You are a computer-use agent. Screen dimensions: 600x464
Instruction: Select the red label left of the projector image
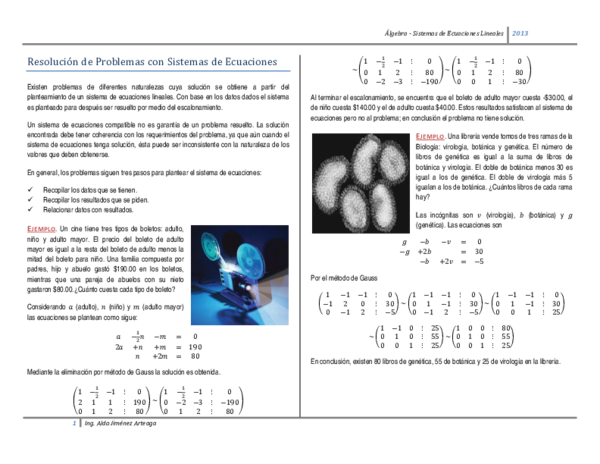pos(41,229)
